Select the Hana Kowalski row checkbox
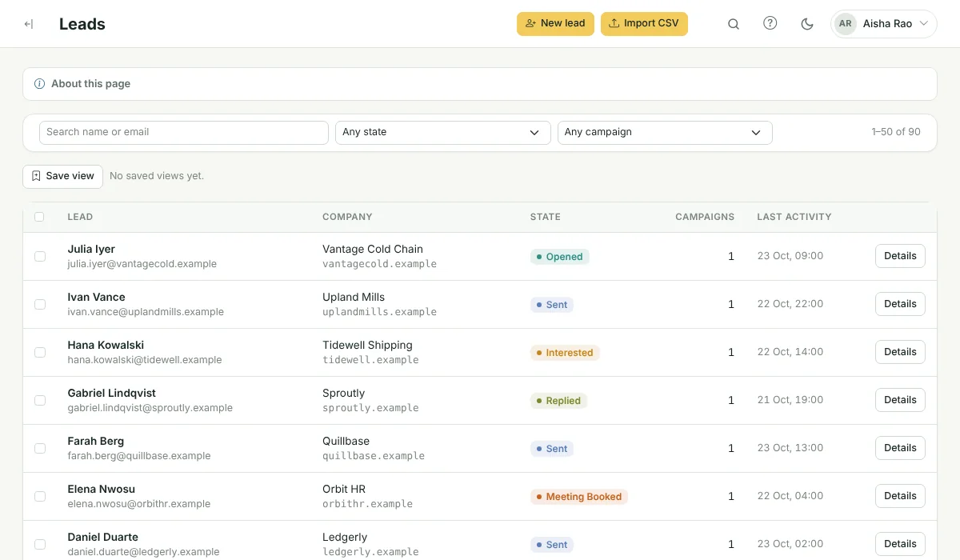The width and height of the screenshot is (960, 560). click(x=39, y=352)
